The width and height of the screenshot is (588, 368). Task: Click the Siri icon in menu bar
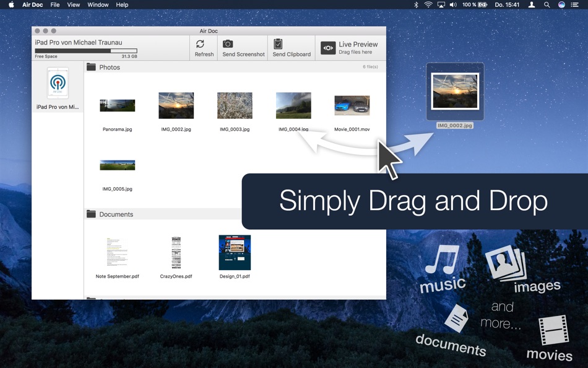[561, 4]
